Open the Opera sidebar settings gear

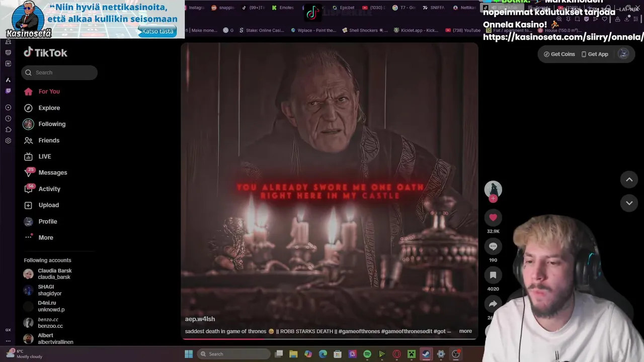[x=8, y=141]
